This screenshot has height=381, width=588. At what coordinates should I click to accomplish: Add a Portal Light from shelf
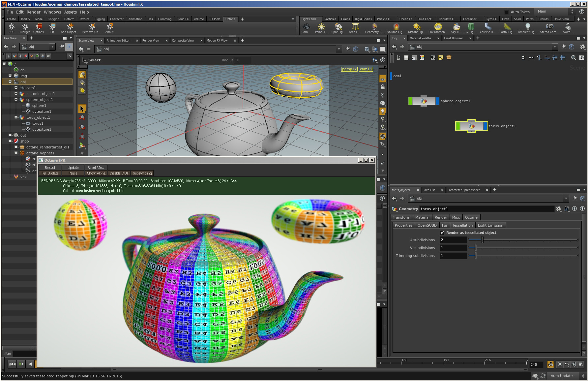(x=508, y=28)
